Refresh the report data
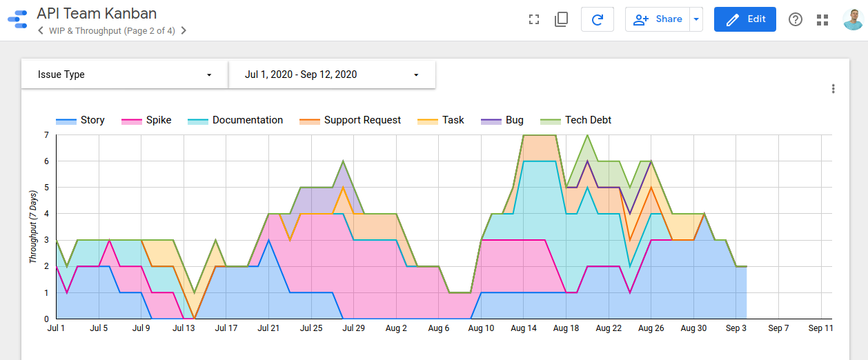868x360 pixels. tap(598, 19)
